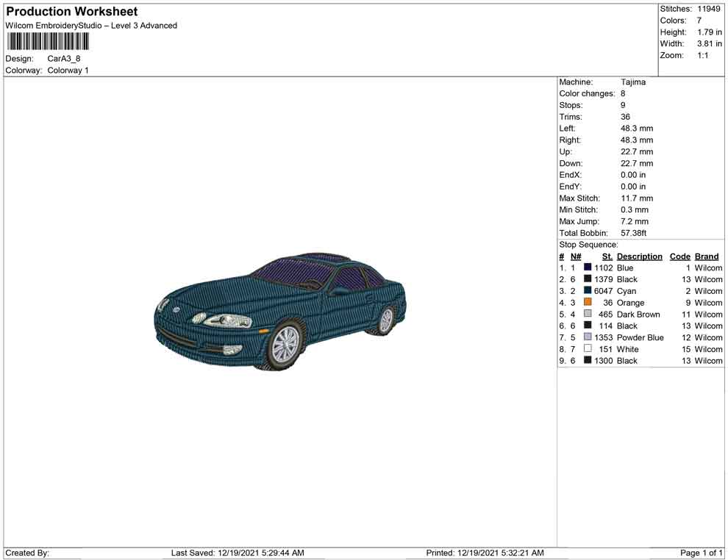Select the White thread swatch in stop 8
This screenshot has height=560, width=728.
click(x=587, y=349)
